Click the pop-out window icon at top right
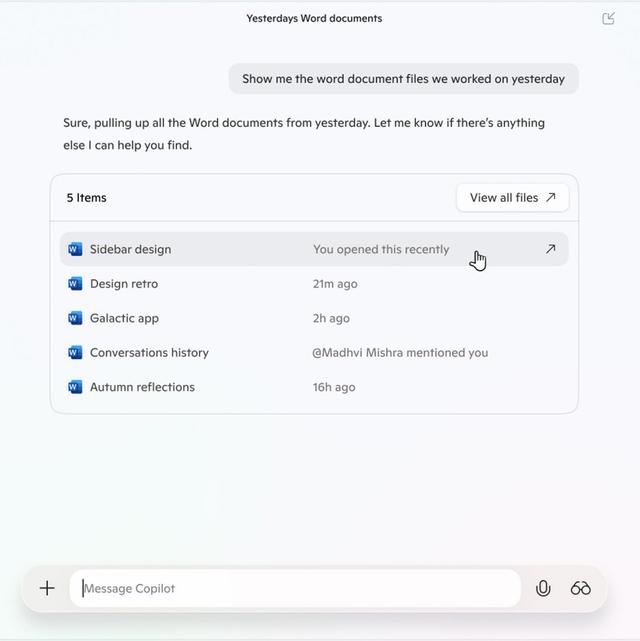 608,18
